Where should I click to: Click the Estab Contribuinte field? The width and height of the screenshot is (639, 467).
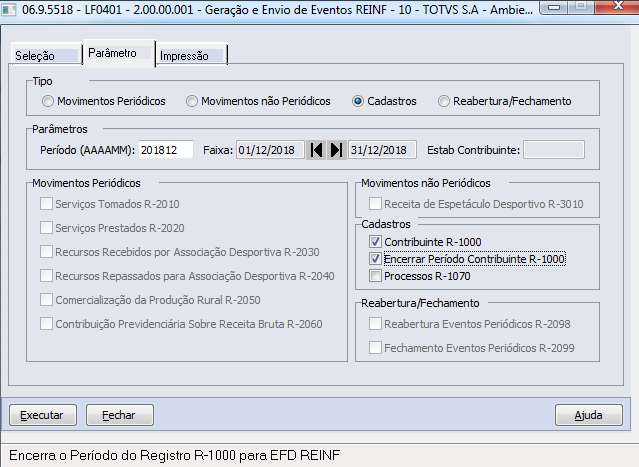[554, 150]
